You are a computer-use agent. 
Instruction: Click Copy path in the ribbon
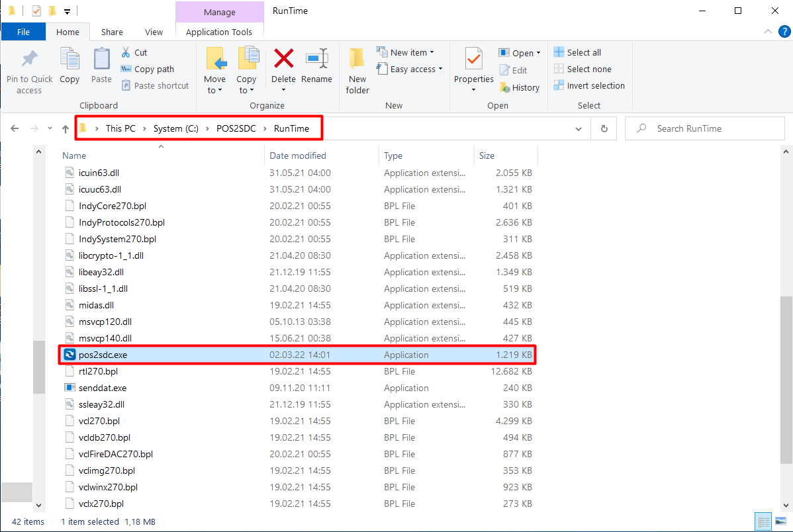point(148,69)
